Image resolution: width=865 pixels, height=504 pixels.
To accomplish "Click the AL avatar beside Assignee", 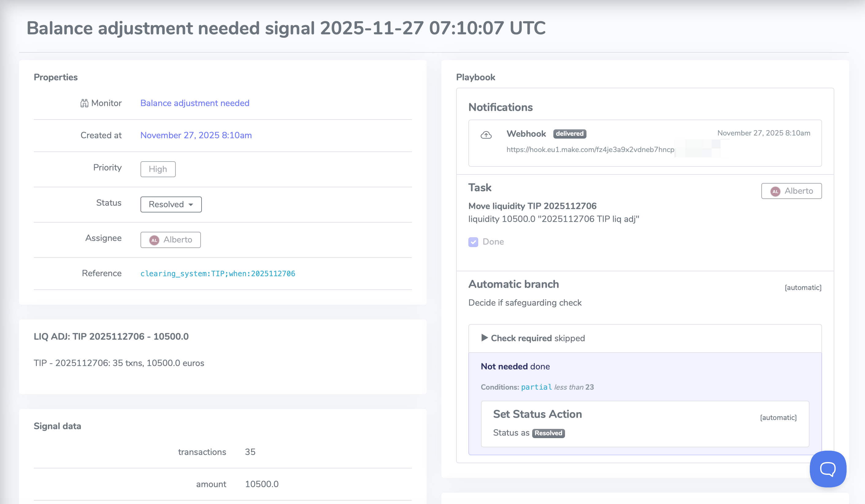I will pyautogui.click(x=154, y=239).
